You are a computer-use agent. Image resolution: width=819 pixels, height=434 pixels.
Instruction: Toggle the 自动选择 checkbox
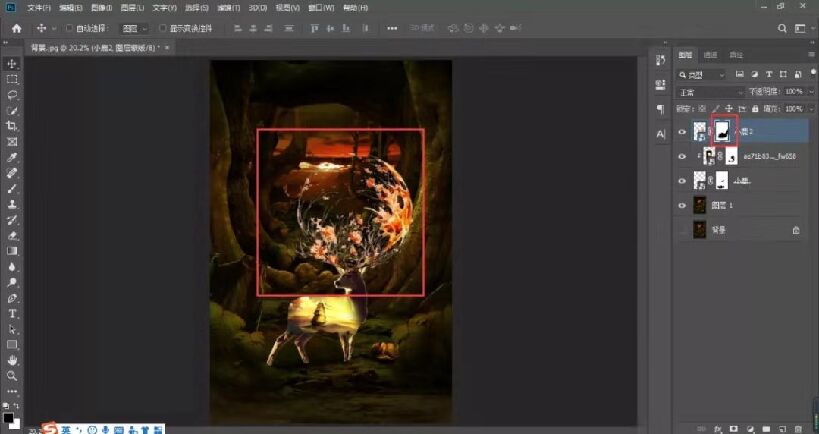(x=69, y=28)
